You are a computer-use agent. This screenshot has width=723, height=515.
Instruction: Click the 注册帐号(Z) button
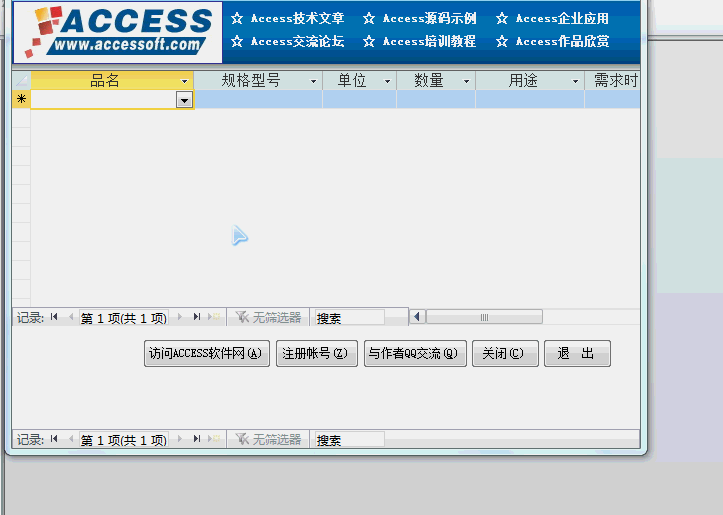click(x=317, y=354)
